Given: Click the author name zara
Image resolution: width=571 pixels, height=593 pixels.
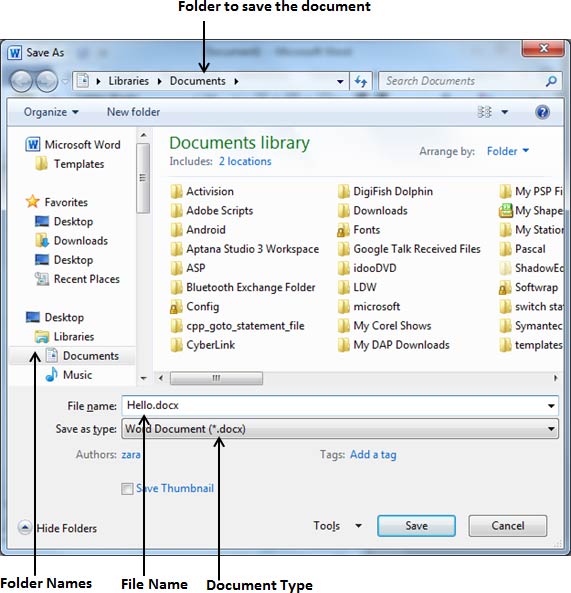Looking at the screenshot, I should coord(131,455).
